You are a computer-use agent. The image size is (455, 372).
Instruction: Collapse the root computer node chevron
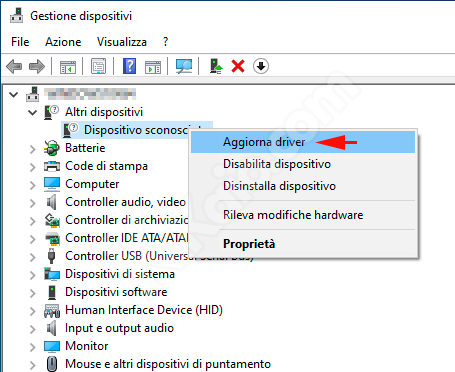click(14, 95)
